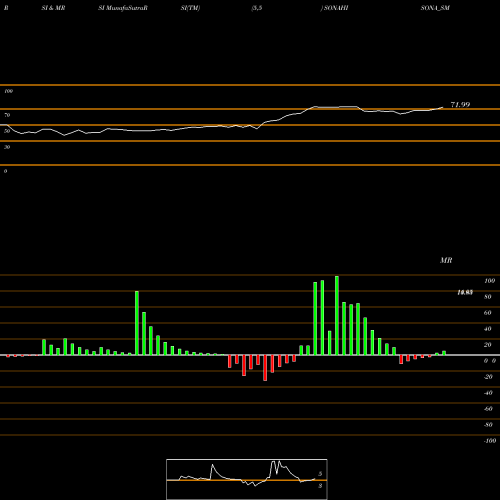Click the '(5,5' parameter text in header
Screen dimensions: 500x500
257,8
